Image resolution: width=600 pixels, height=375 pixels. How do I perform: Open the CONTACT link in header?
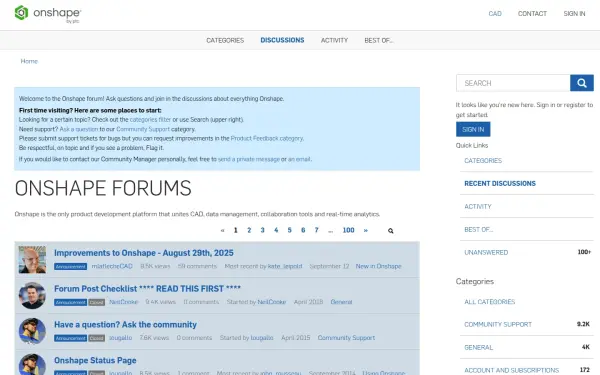coord(532,14)
